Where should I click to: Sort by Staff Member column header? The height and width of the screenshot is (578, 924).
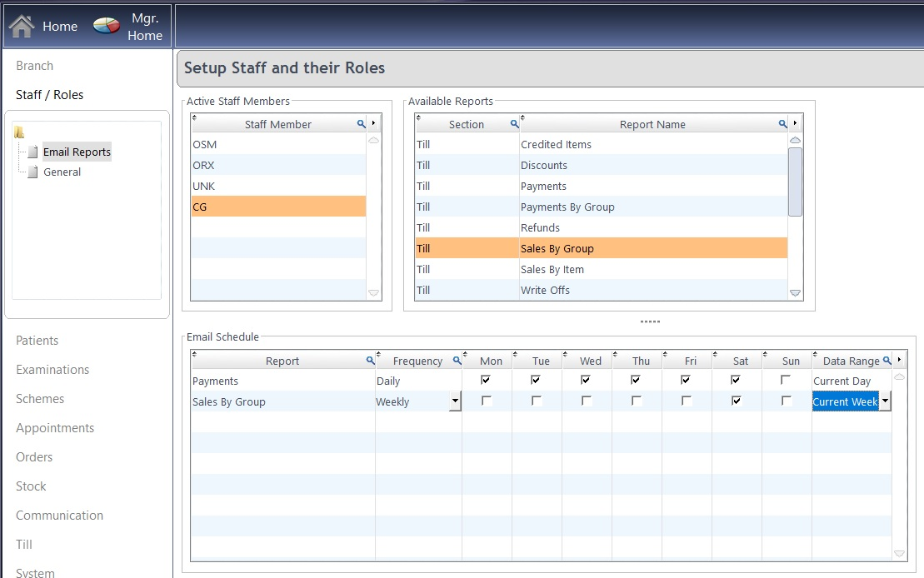[x=278, y=124]
